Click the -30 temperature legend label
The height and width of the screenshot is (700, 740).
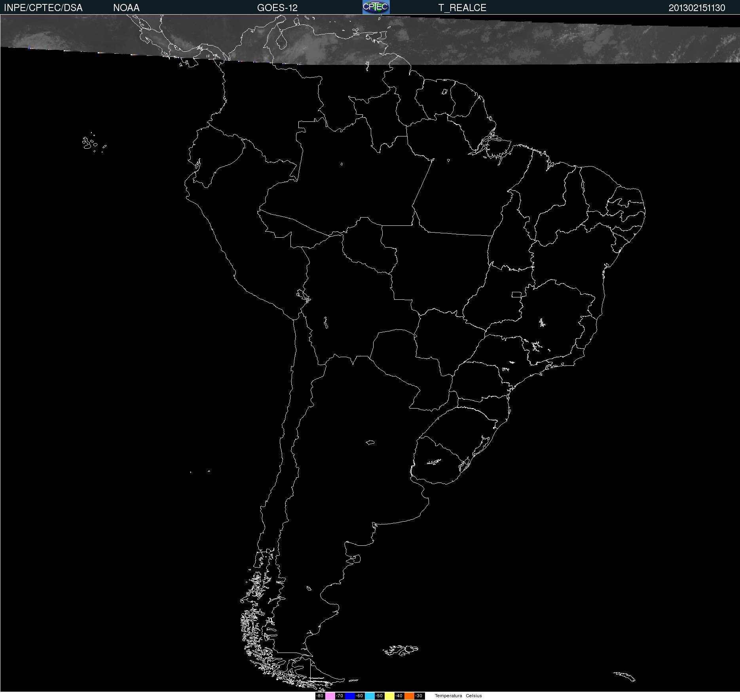pyautogui.click(x=419, y=696)
